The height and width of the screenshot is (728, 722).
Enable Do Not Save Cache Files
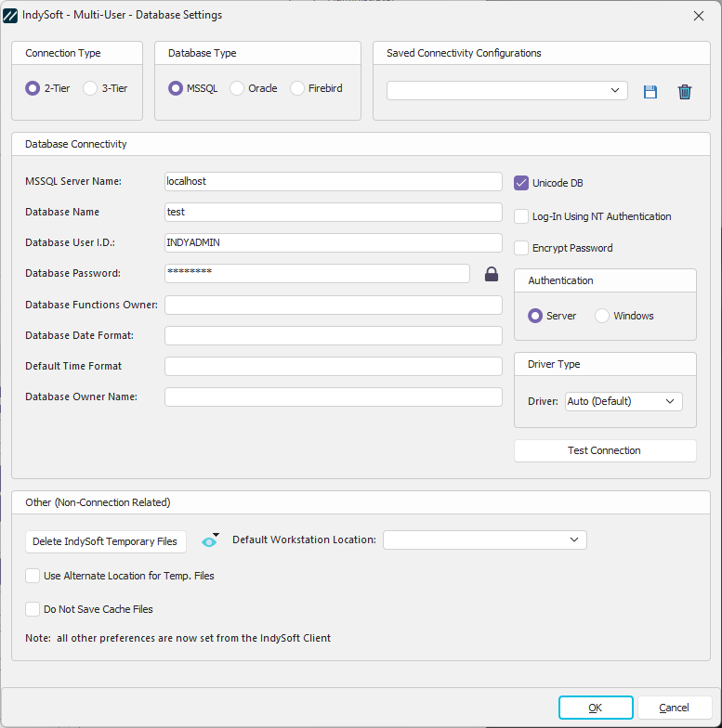33,609
